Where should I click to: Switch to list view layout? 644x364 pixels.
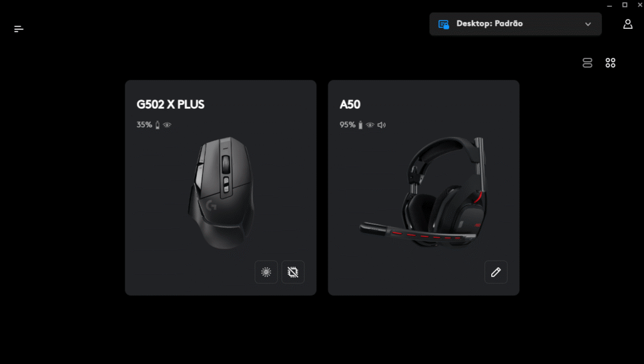pos(587,63)
